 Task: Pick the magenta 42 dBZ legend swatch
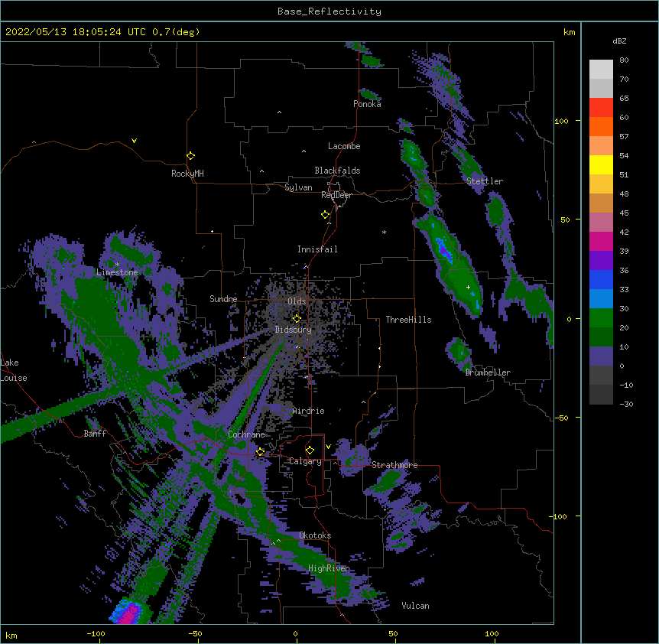tap(601, 241)
